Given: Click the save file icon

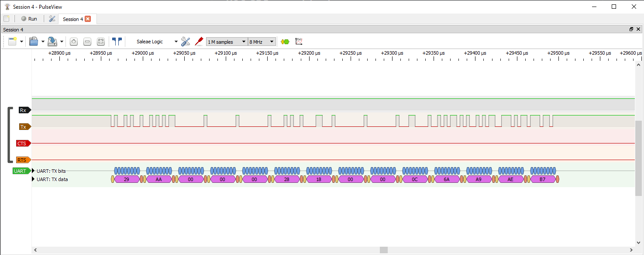Looking at the screenshot, I should click(x=52, y=42).
